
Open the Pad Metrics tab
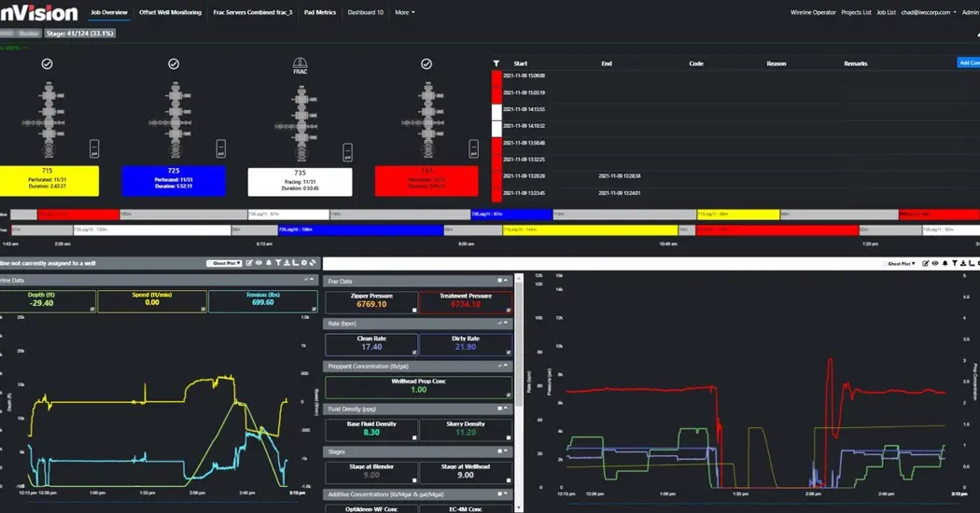tap(320, 12)
